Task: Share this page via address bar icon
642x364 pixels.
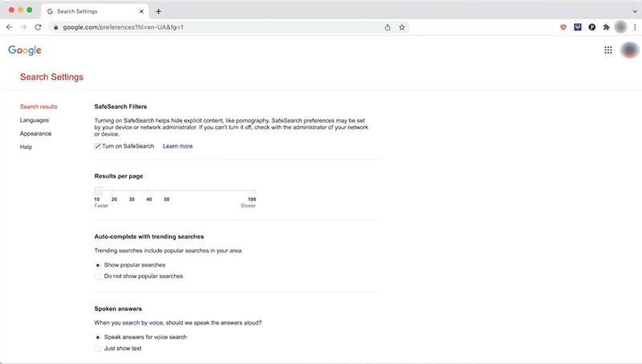Action: (388, 27)
